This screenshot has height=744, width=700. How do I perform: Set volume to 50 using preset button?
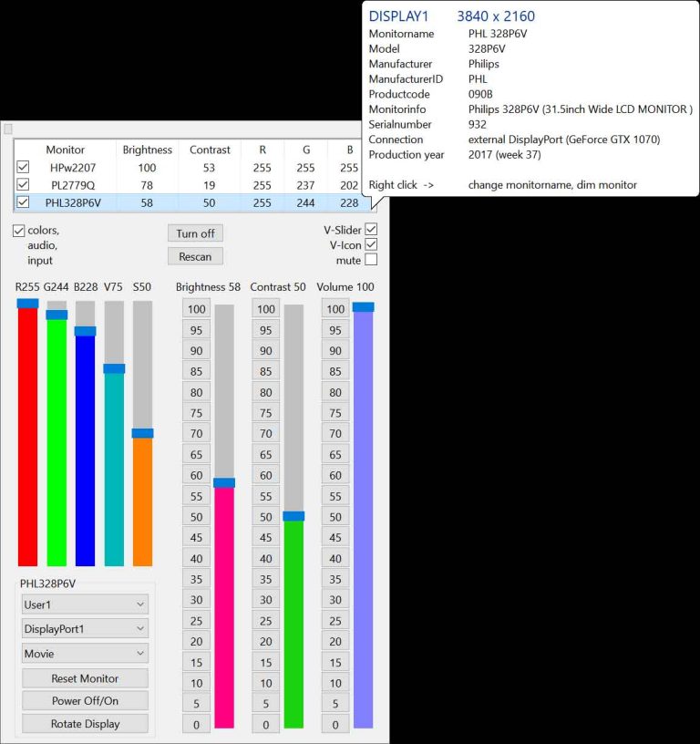coord(335,517)
